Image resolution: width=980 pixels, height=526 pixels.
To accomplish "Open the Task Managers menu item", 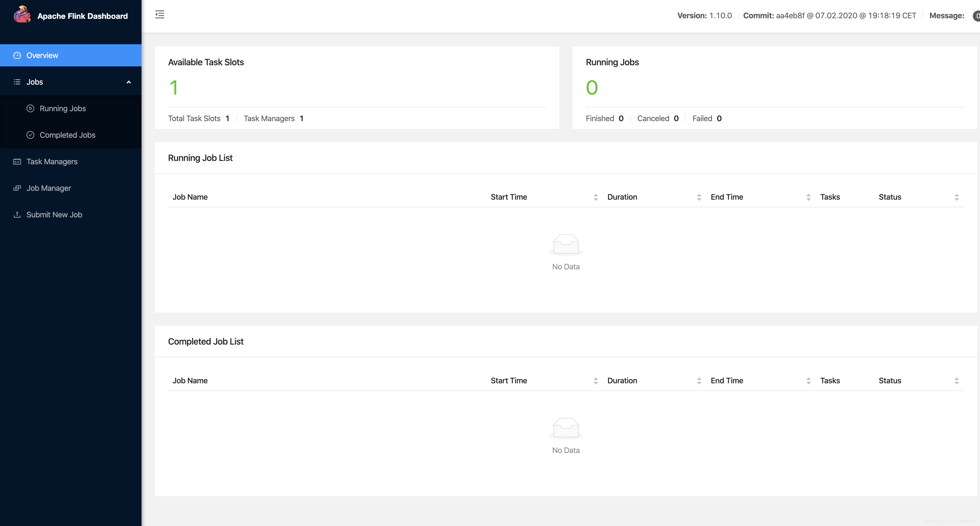I will coord(52,162).
